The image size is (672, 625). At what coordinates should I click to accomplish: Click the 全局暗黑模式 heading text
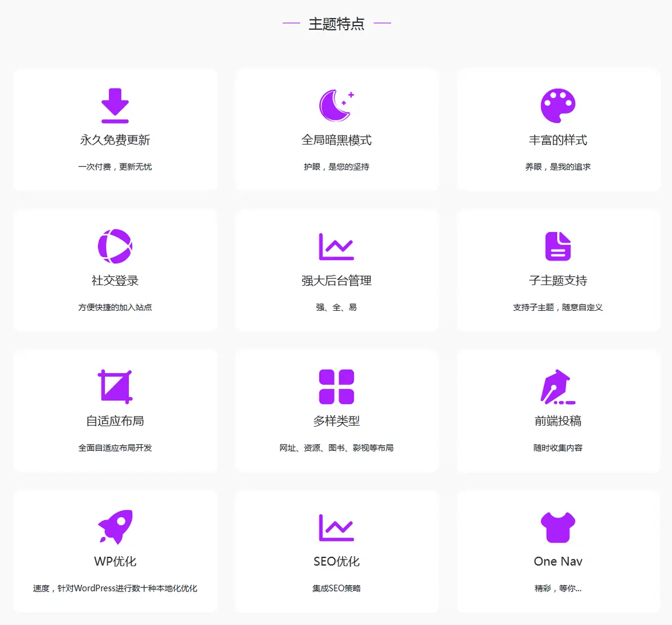(x=335, y=141)
